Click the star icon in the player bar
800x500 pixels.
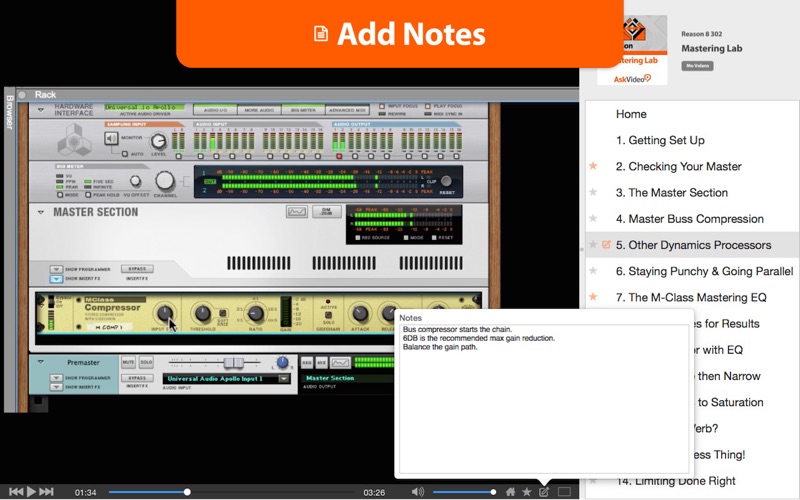[x=527, y=492]
